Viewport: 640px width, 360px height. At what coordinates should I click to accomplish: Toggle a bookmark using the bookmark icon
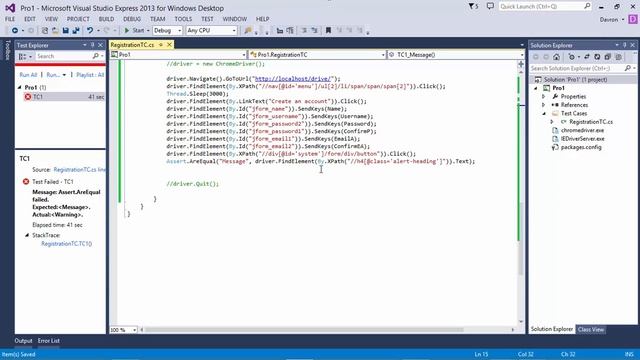point(328,31)
